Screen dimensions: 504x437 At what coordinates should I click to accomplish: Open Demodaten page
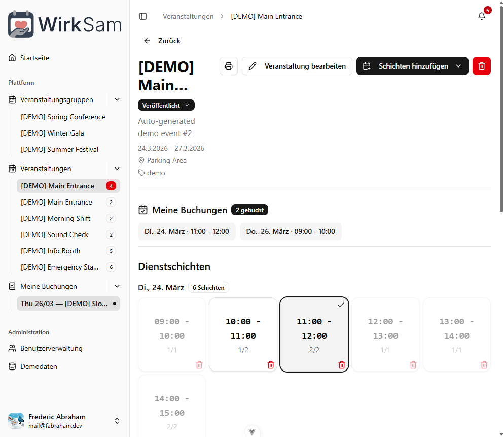[39, 366]
